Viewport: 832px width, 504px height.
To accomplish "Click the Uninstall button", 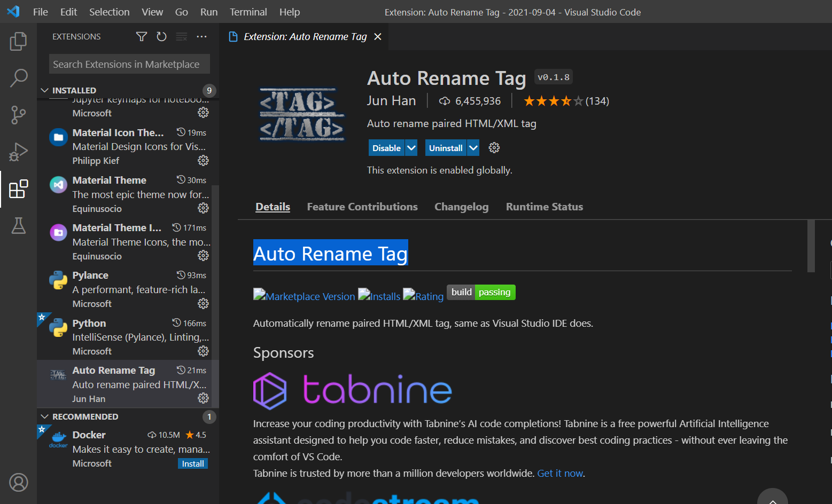I will (446, 148).
